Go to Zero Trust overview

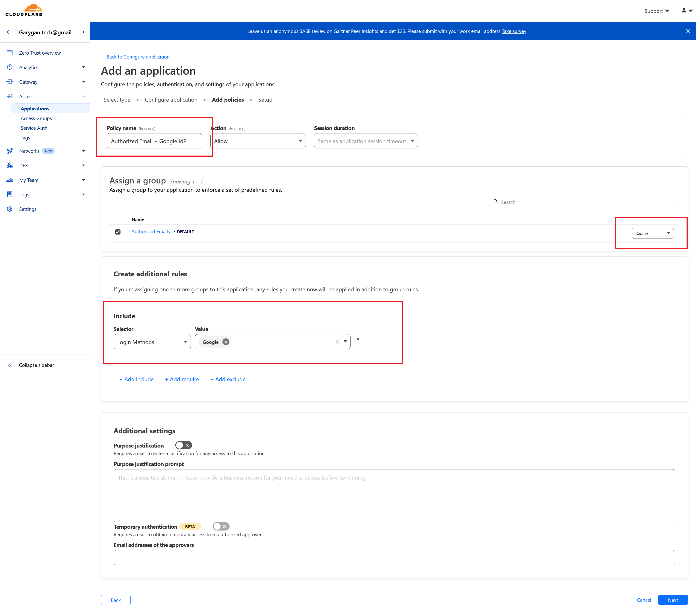point(40,53)
